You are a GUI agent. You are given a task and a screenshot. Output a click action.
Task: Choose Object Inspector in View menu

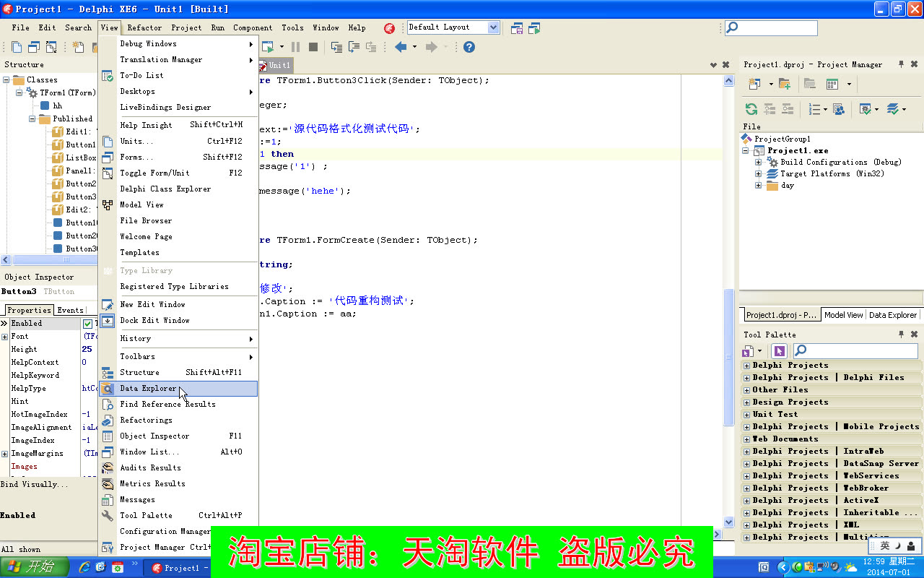tap(178, 436)
